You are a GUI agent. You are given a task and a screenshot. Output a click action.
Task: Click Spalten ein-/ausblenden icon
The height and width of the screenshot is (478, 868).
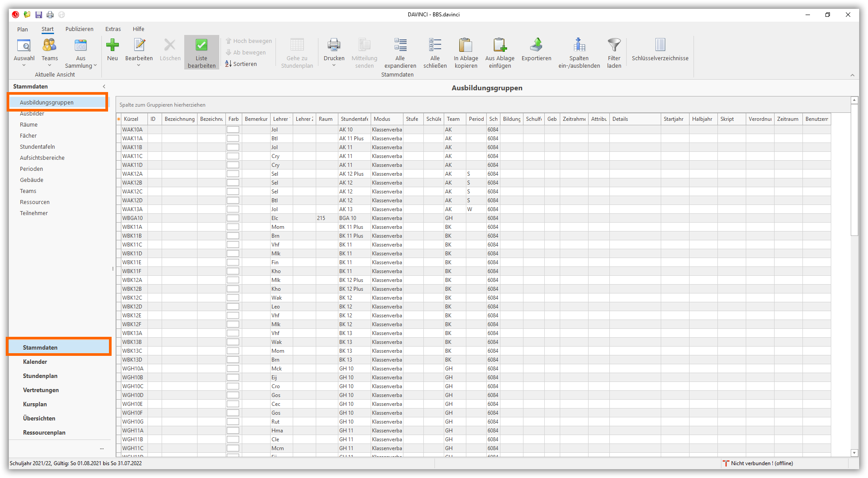point(579,45)
